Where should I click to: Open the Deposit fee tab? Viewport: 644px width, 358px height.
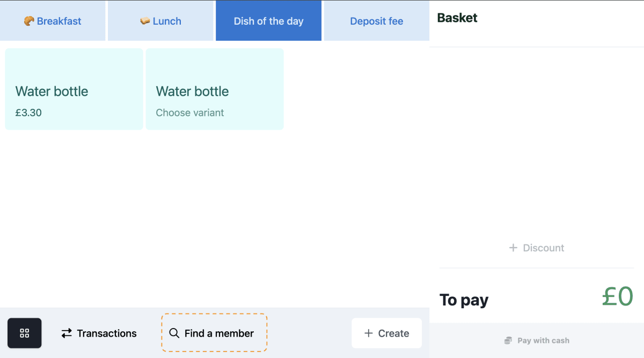click(x=376, y=21)
